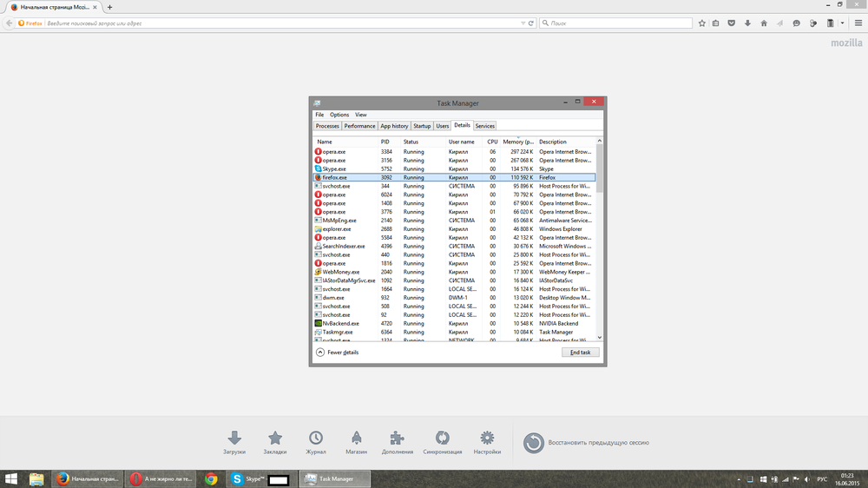Open the File menu in Task Manager
The width and height of the screenshot is (868, 488).
(x=319, y=115)
